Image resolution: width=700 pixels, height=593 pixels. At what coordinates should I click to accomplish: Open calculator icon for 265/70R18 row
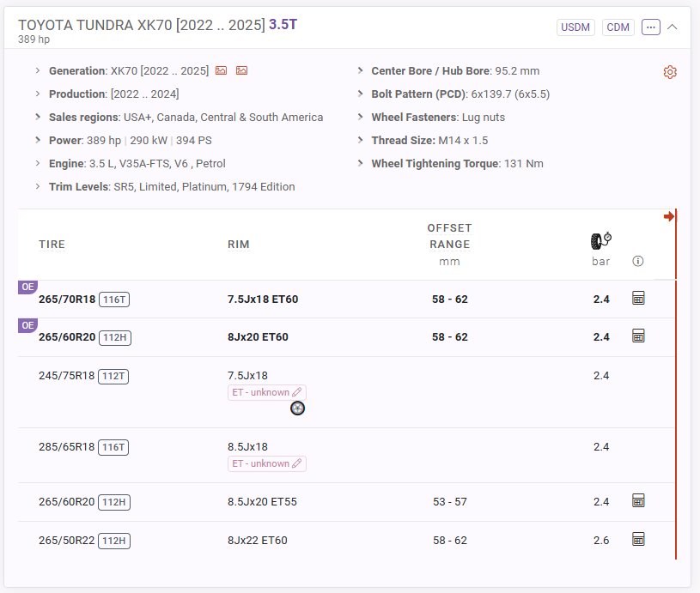tap(638, 298)
